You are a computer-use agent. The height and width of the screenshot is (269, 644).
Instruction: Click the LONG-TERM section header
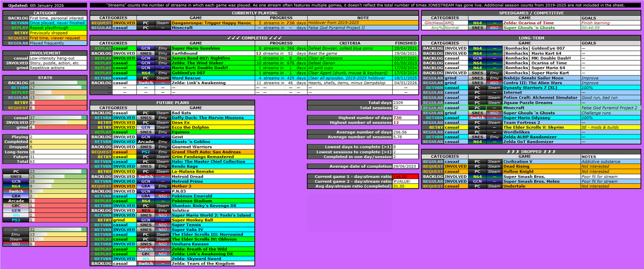click(x=531, y=38)
